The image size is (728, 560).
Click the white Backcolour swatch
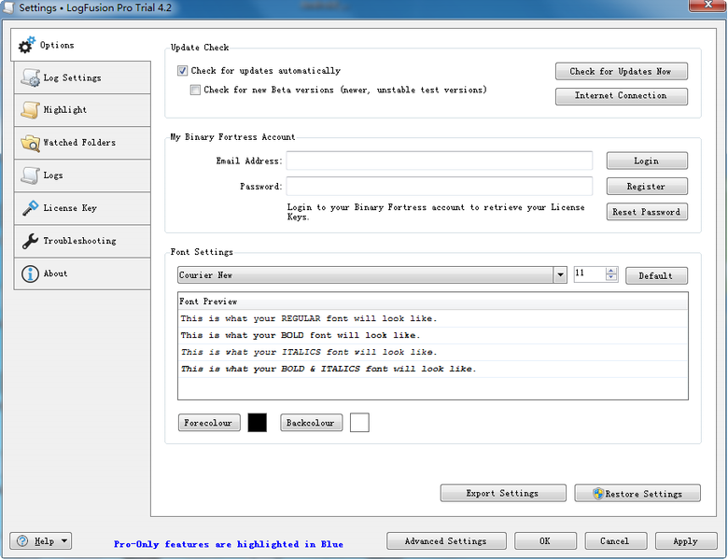pos(359,423)
